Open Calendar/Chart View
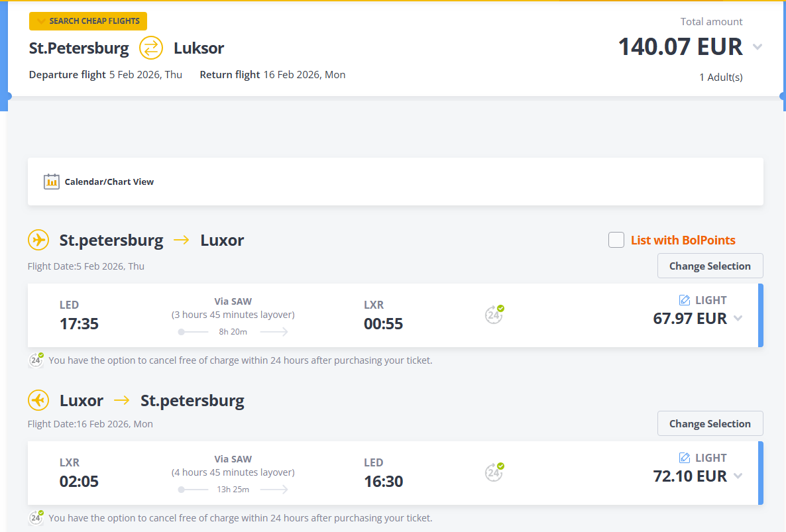Screen dimensions: 786x532 [x=109, y=182]
